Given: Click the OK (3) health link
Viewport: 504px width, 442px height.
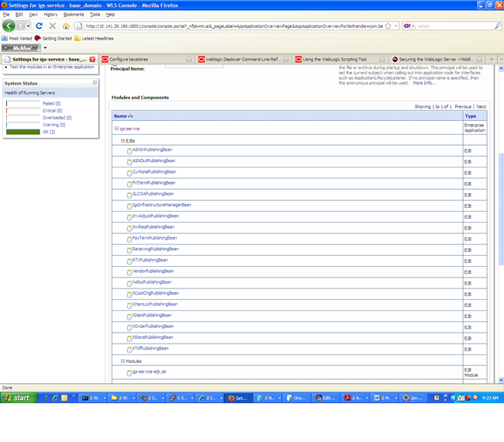Looking at the screenshot, I should [x=49, y=132].
